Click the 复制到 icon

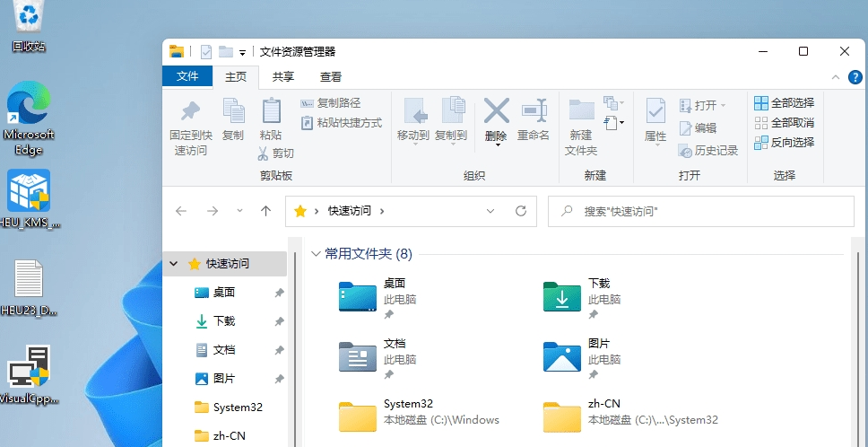[452, 110]
